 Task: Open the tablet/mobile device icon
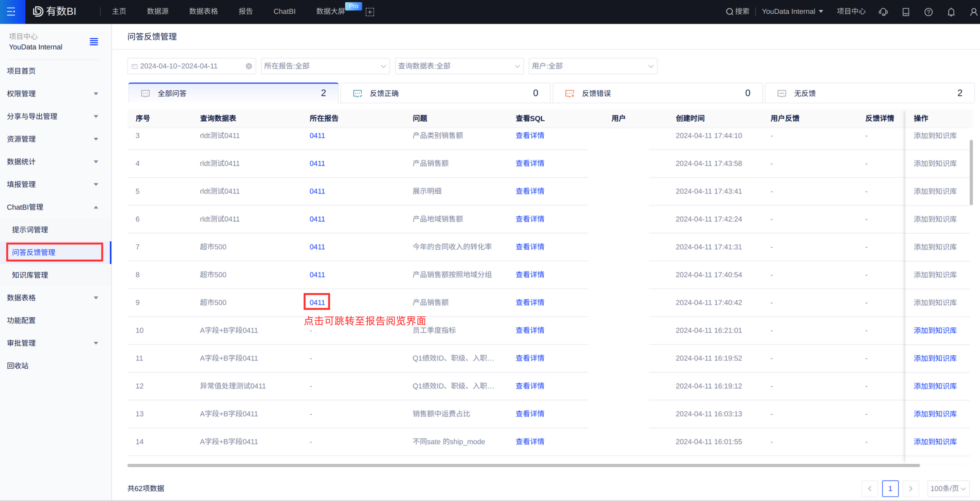906,12
